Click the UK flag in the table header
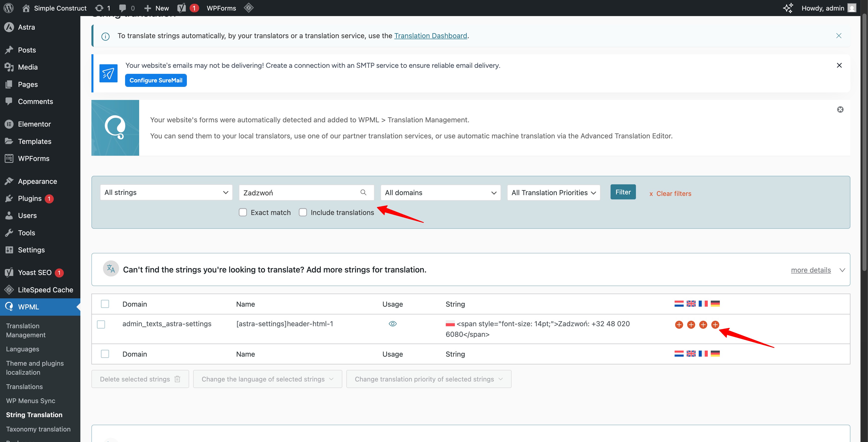The image size is (868, 442). (691, 304)
